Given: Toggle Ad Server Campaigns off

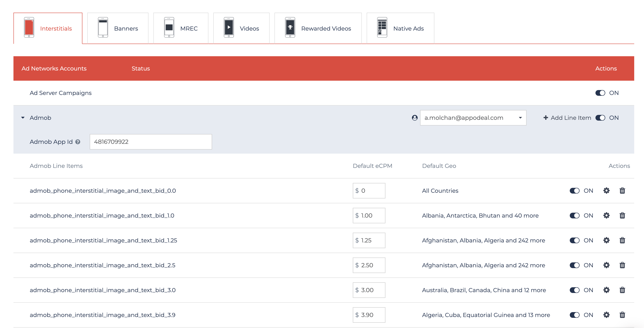Looking at the screenshot, I should pyautogui.click(x=600, y=93).
